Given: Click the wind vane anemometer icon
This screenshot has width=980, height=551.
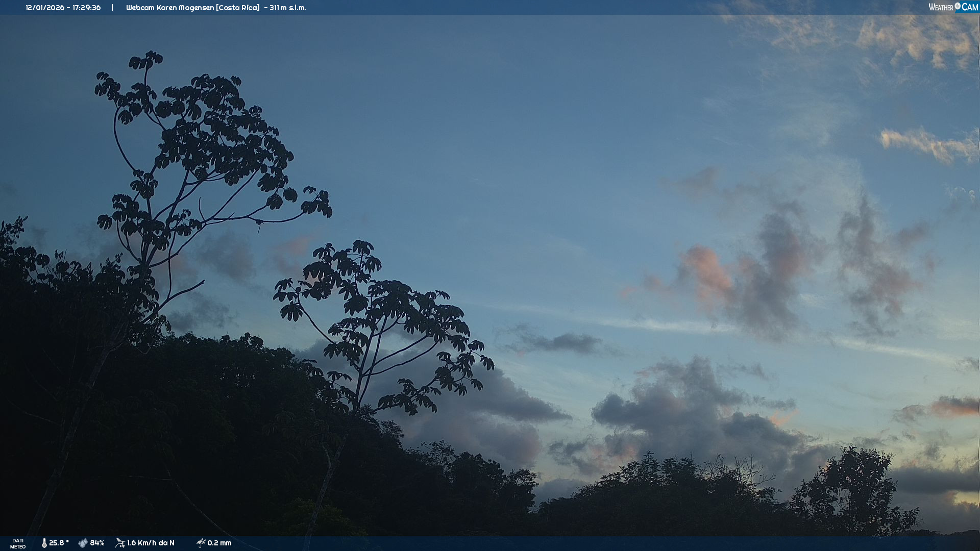Looking at the screenshot, I should point(120,543).
